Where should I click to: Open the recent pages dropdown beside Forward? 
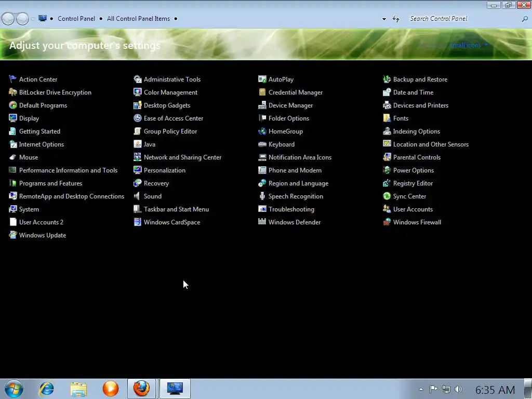(33, 19)
